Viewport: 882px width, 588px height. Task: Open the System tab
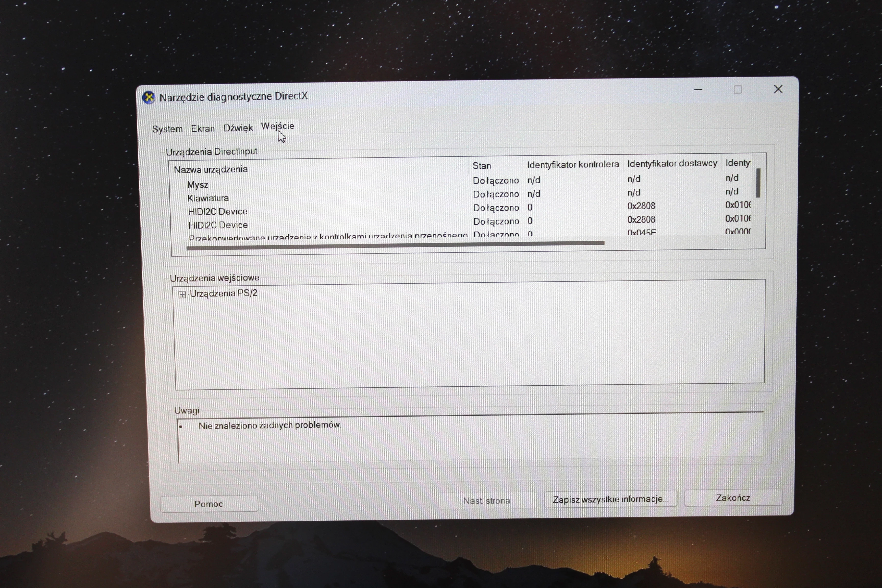click(x=167, y=129)
